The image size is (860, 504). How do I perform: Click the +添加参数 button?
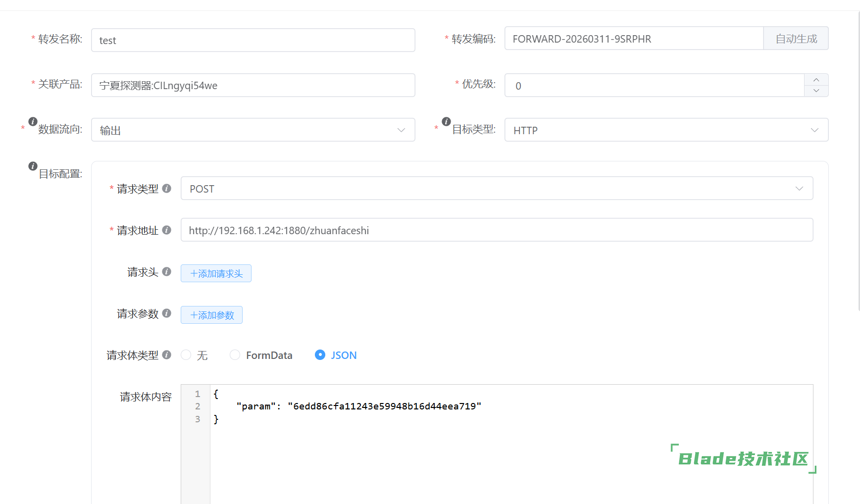tap(211, 315)
